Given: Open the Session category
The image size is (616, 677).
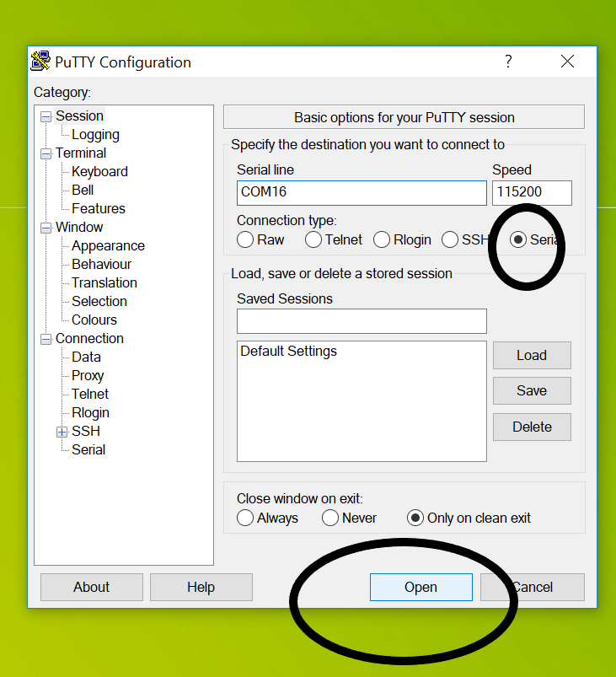Looking at the screenshot, I should [x=79, y=116].
